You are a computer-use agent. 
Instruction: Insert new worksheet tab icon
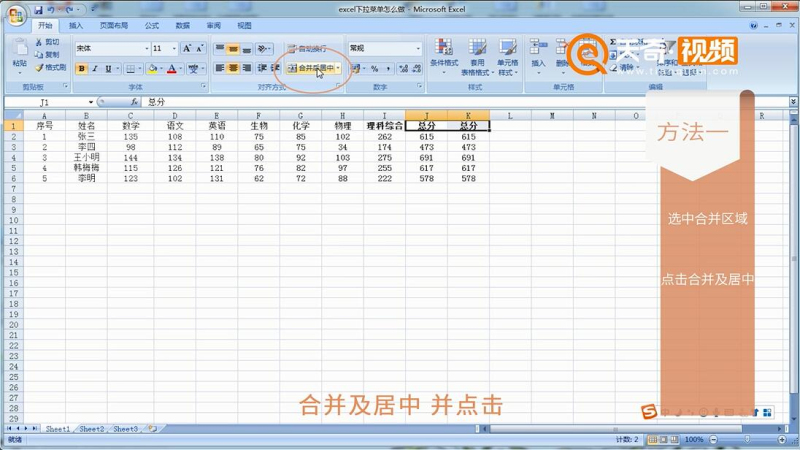click(152, 429)
